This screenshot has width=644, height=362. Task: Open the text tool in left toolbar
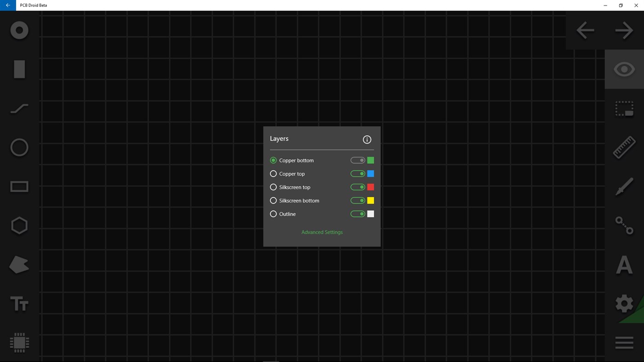(19, 304)
